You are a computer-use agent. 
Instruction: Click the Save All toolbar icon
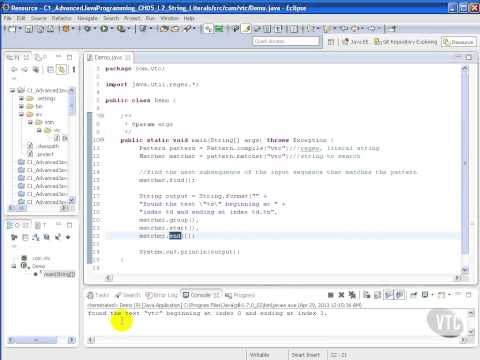point(40,29)
